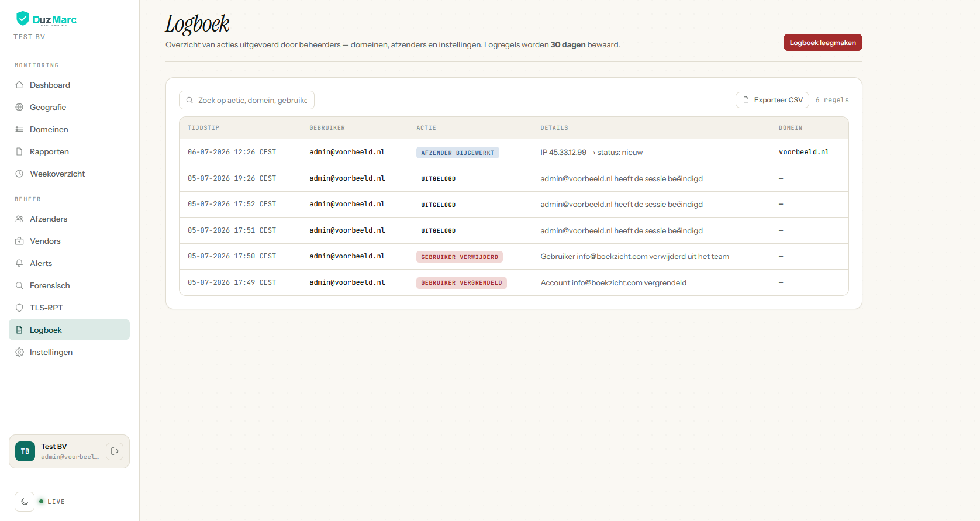
Task: Click the Account info@boekzicht.com vergrendeld detail
Action: (613, 282)
